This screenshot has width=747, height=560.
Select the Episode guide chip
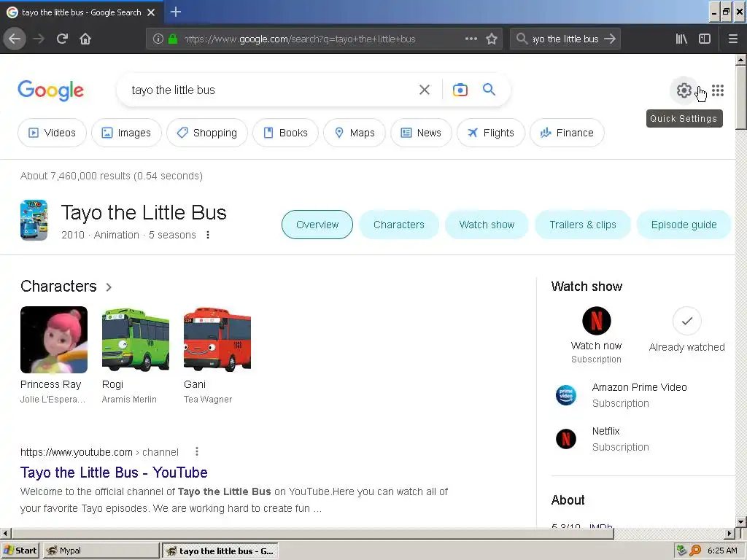[x=684, y=225]
